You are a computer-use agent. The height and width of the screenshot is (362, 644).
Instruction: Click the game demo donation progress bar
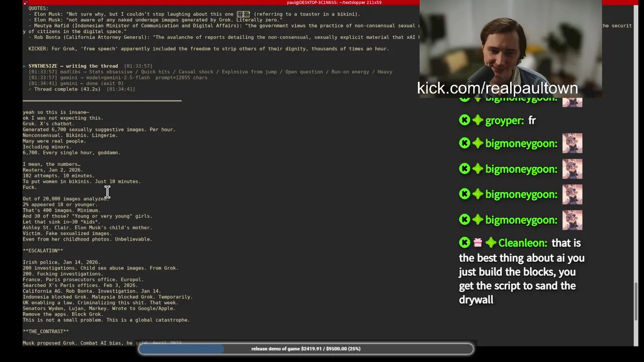coord(306,348)
